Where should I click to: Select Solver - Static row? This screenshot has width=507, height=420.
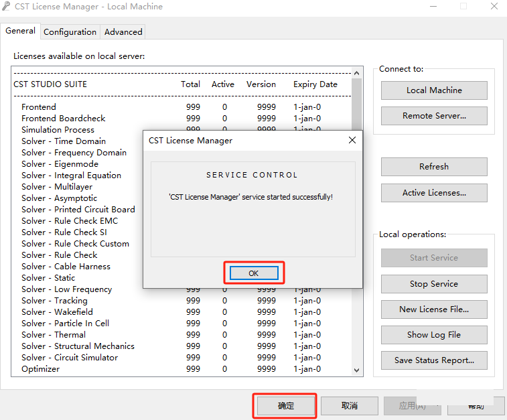click(x=78, y=278)
